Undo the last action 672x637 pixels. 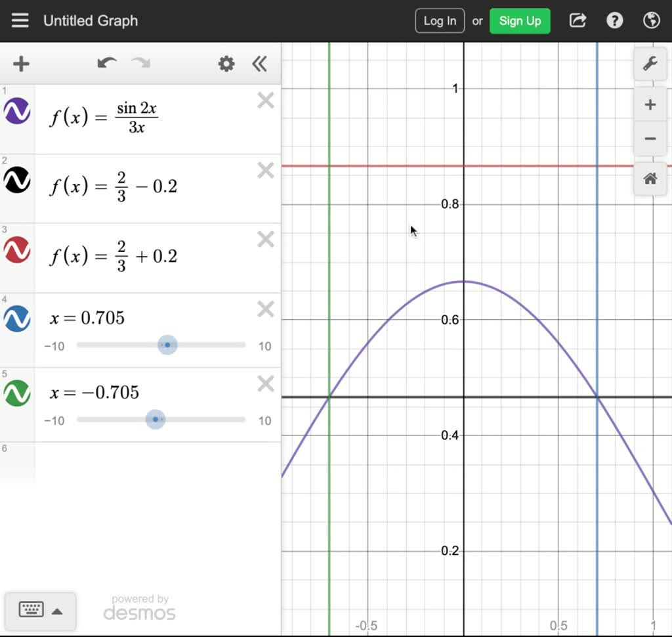point(106,64)
